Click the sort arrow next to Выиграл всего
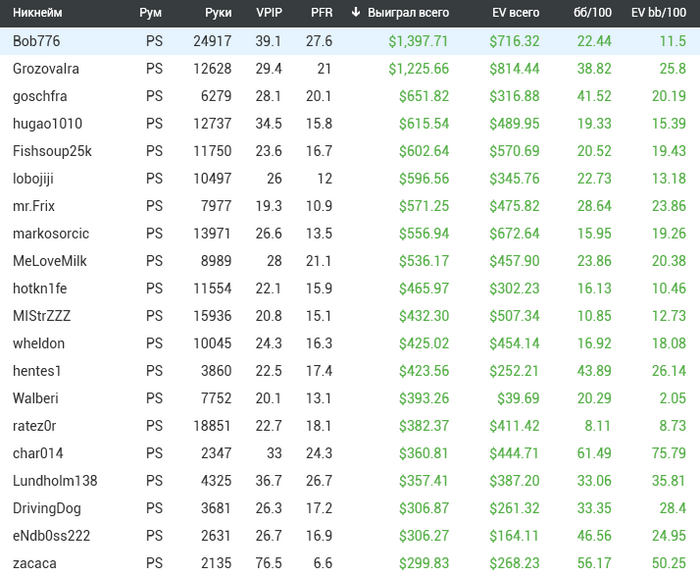700x577 pixels. [x=355, y=12]
